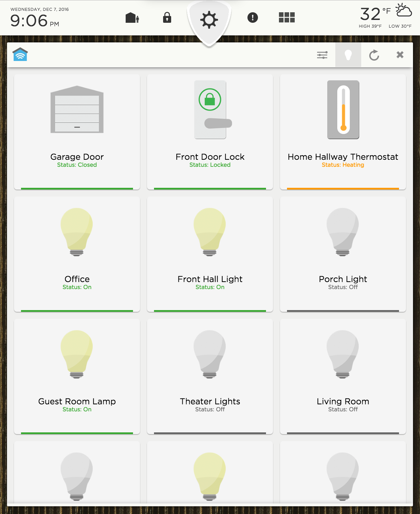Tap the Garage Door icon
Image resolution: width=420 pixels, height=514 pixels.
click(77, 109)
